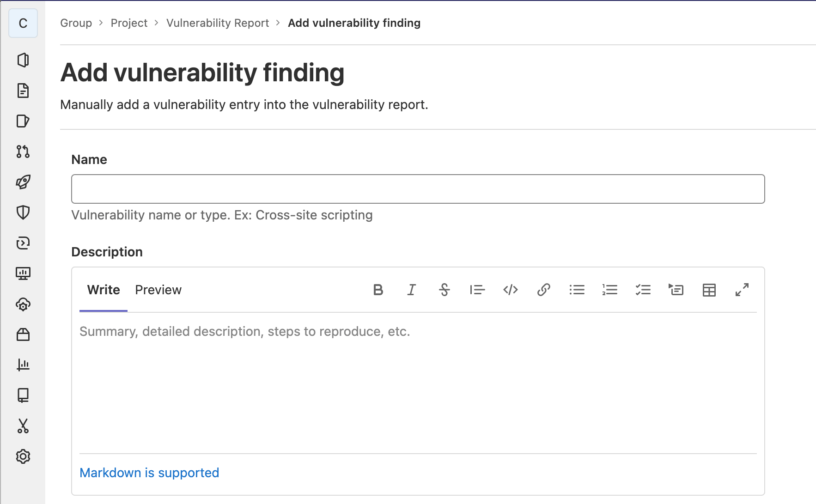Switch to the Preview tab

coord(158,290)
